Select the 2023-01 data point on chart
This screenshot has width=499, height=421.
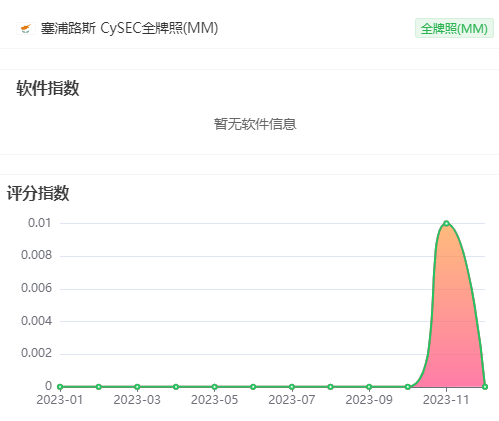coord(60,387)
